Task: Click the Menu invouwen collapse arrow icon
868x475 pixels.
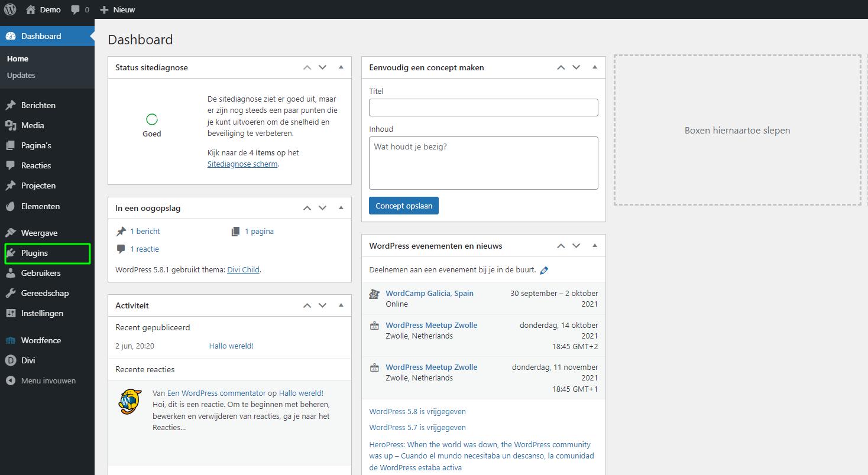Action: coord(11,380)
